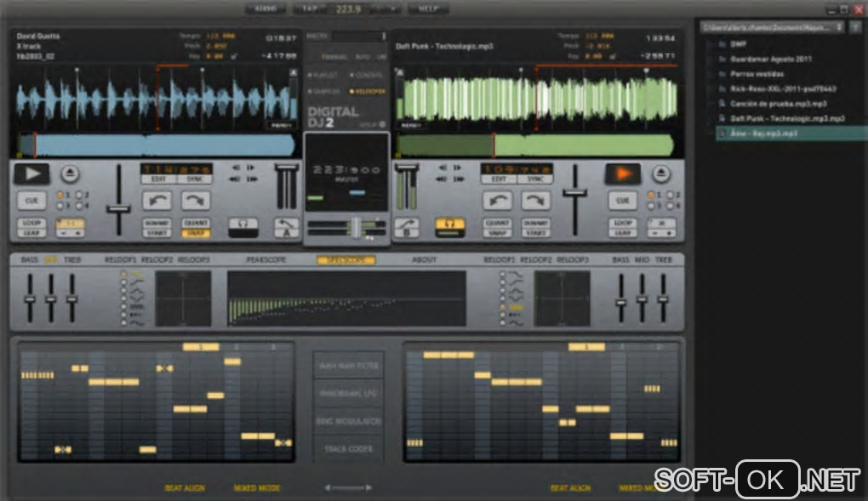Screen dimensions: 868x501
Task: Click left deck overview waveform bar
Action: point(156,146)
